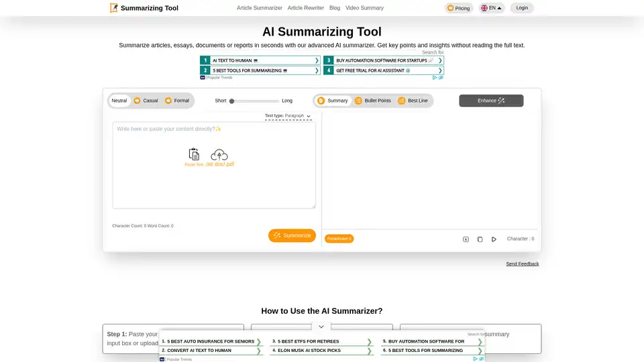The width and height of the screenshot is (644, 362).
Task: Download the summary output
Action: pyautogui.click(x=466, y=239)
